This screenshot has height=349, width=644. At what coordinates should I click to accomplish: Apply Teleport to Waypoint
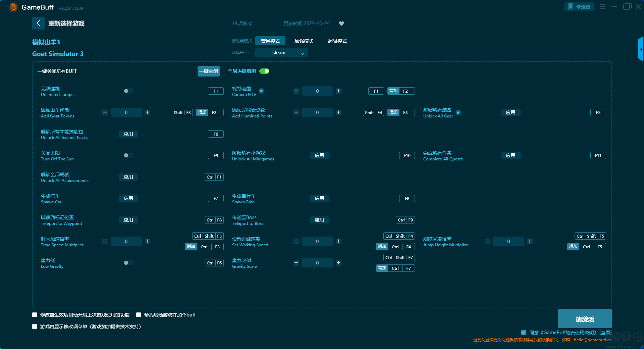click(128, 220)
